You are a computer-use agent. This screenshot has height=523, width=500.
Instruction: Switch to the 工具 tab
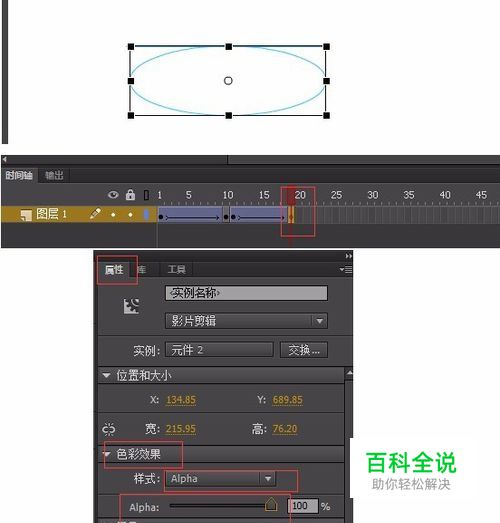[x=176, y=269]
